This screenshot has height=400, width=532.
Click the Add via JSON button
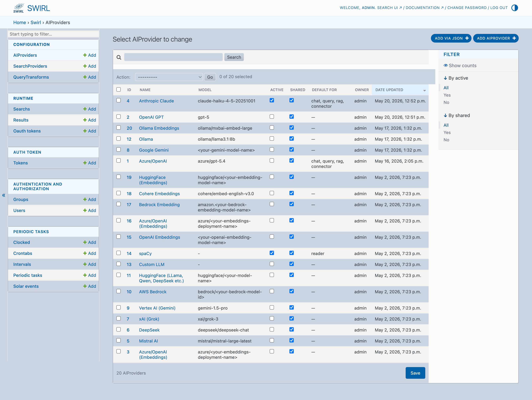451,38
